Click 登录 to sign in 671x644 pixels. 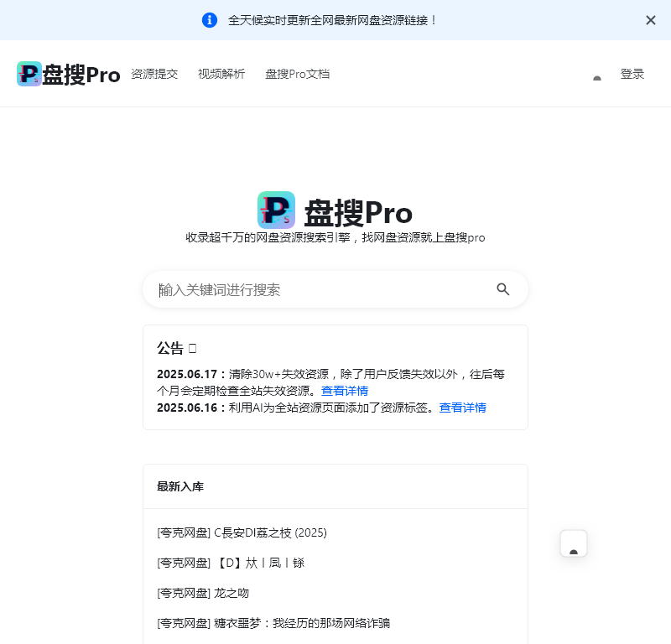(632, 74)
